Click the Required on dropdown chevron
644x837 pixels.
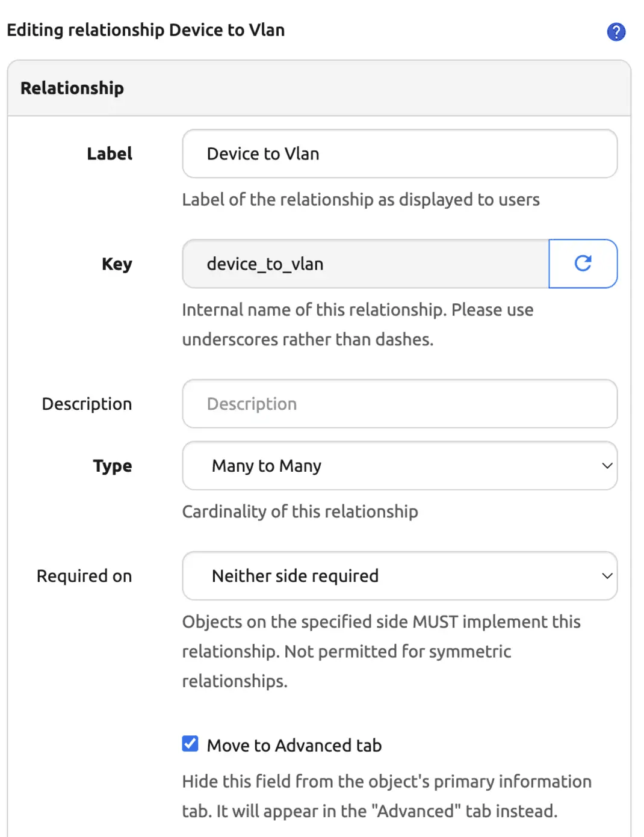(x=608, y=576)
